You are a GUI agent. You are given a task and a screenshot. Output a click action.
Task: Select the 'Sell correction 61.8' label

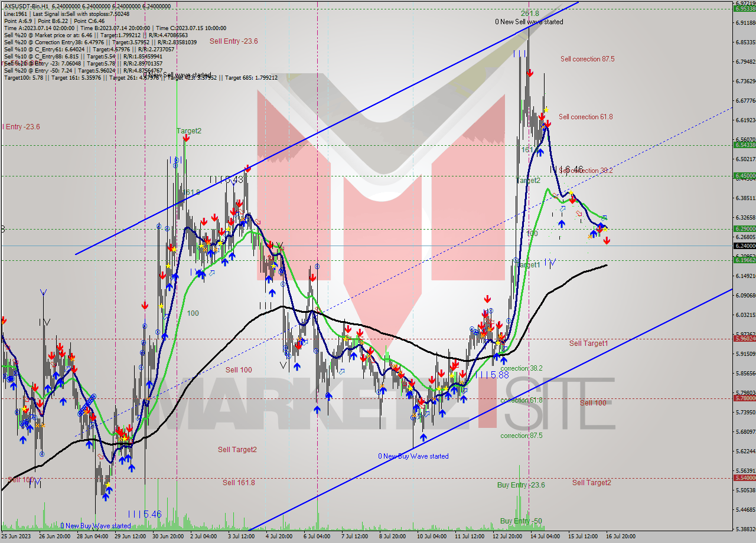coord(585,117)
